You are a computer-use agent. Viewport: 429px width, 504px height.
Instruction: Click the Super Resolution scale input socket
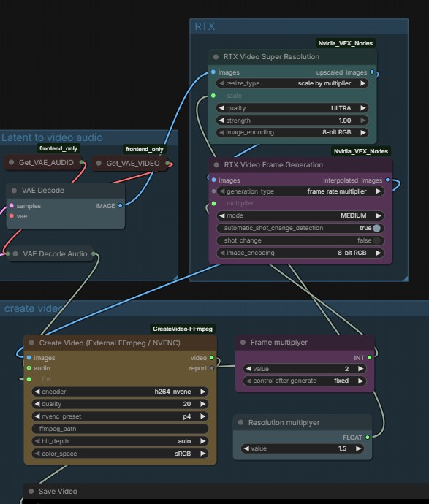(x=213, y=96)
